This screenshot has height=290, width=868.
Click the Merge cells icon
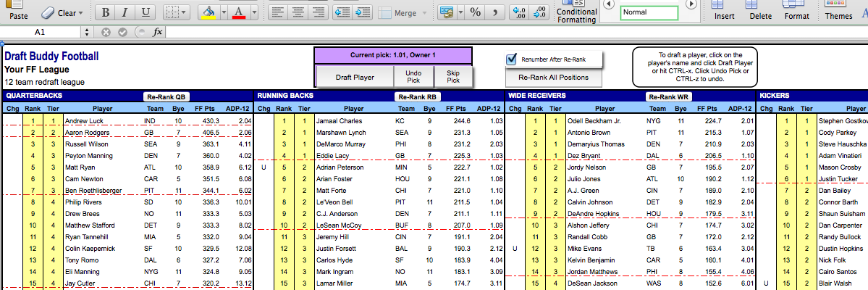click(385, 13)
